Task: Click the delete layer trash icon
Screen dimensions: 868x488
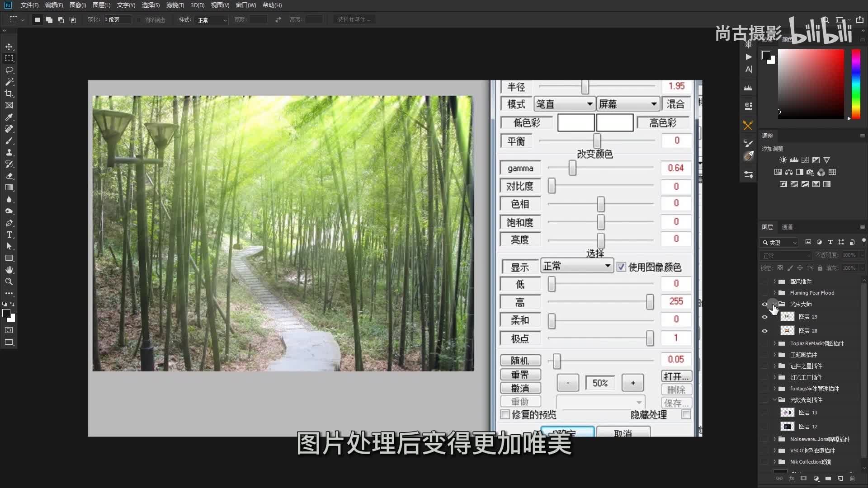Action: coord(852,478)
